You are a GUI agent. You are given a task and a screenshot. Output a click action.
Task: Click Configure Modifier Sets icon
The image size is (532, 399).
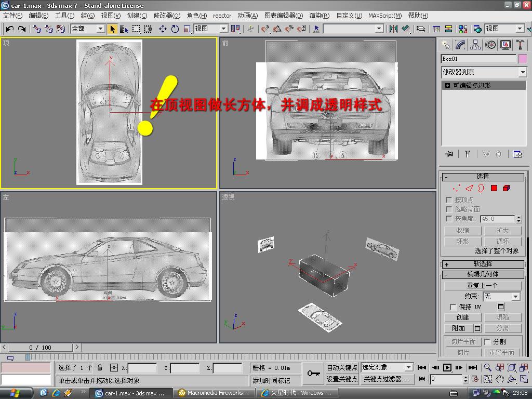coord(517,154)
